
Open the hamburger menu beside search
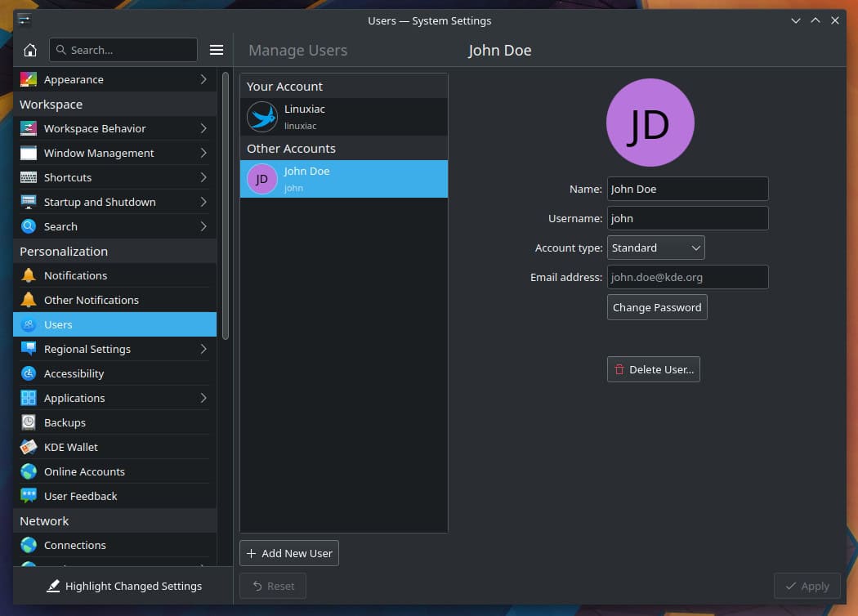click(x=217, y=50)
